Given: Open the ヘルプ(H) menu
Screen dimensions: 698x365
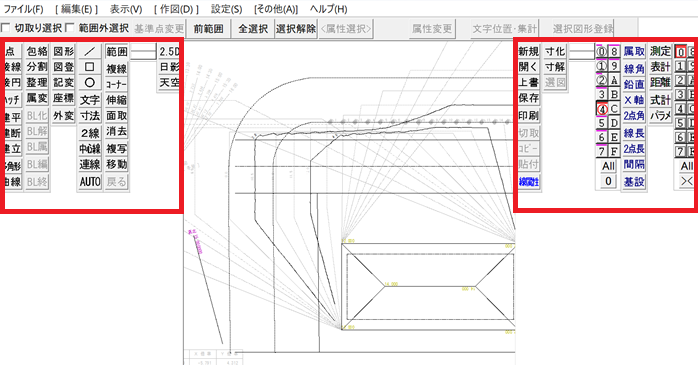Looking at the screenshot, I should (x=329, y=9).
